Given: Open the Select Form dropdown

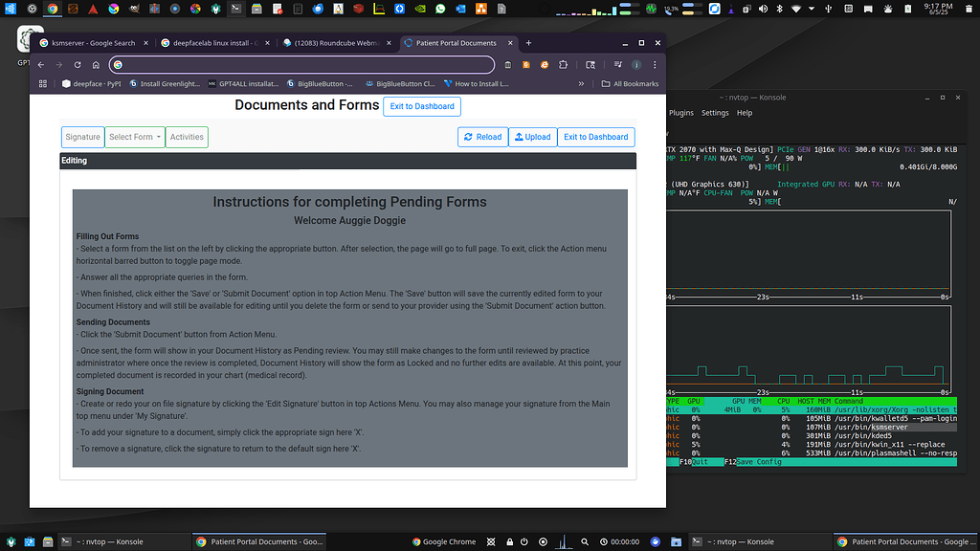Looking at the screenshot, I should coord(134,137).
